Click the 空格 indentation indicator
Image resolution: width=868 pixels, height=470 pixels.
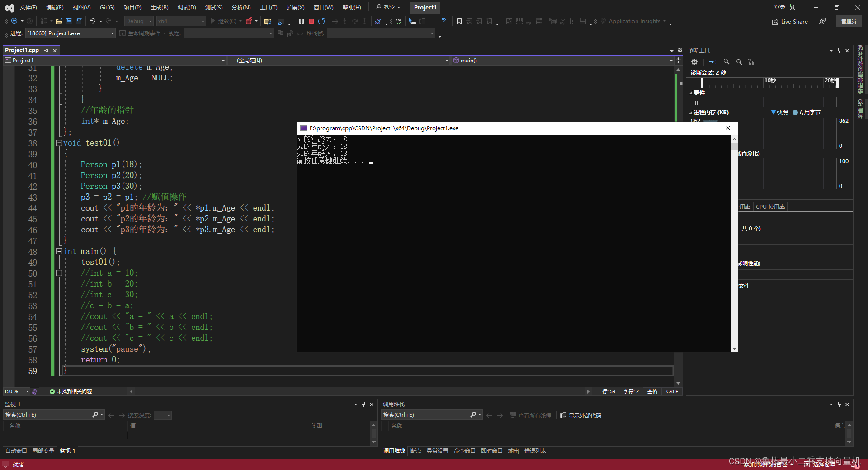pyautogui.click(x=652, y=391)
